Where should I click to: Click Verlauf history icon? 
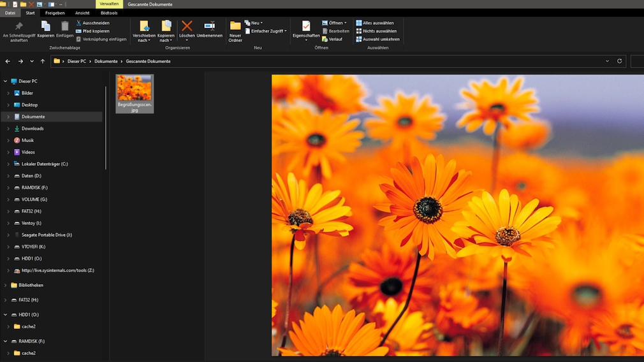click(325, 40)
